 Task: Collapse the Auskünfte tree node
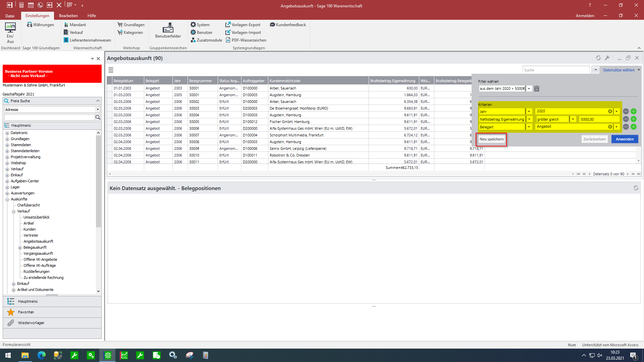[x=7, y=199]
